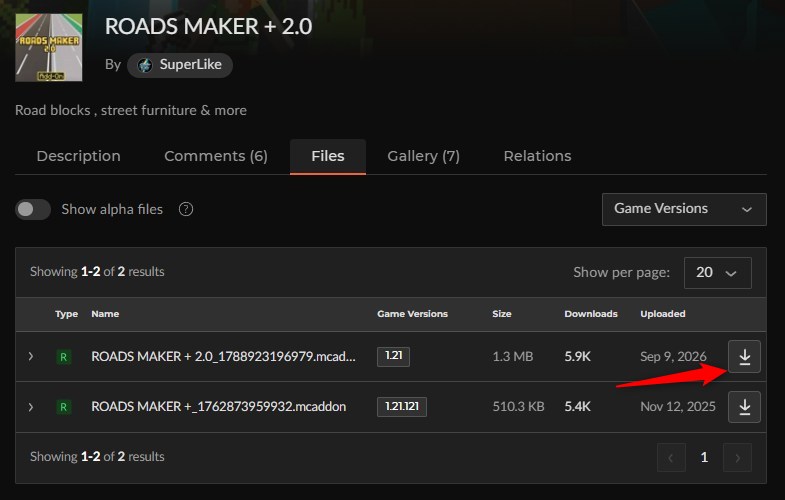Select page 1 in pagination
The height and width of the screenshot is (500, 785).
[x=704, y=457]
